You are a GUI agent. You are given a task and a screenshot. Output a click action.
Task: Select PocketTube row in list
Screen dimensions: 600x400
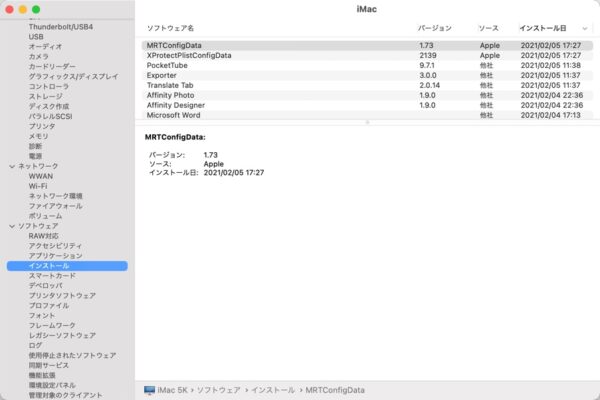click(x=367, y=65)
